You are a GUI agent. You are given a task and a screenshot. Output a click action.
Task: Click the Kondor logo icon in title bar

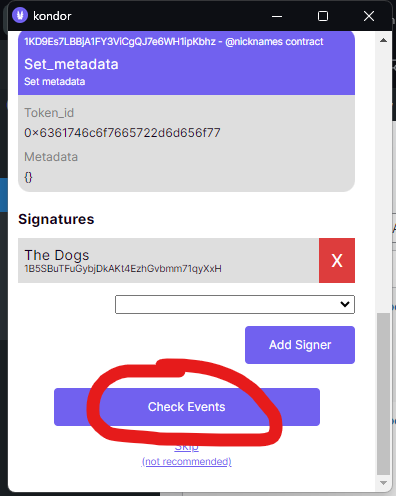click(20, 15)
